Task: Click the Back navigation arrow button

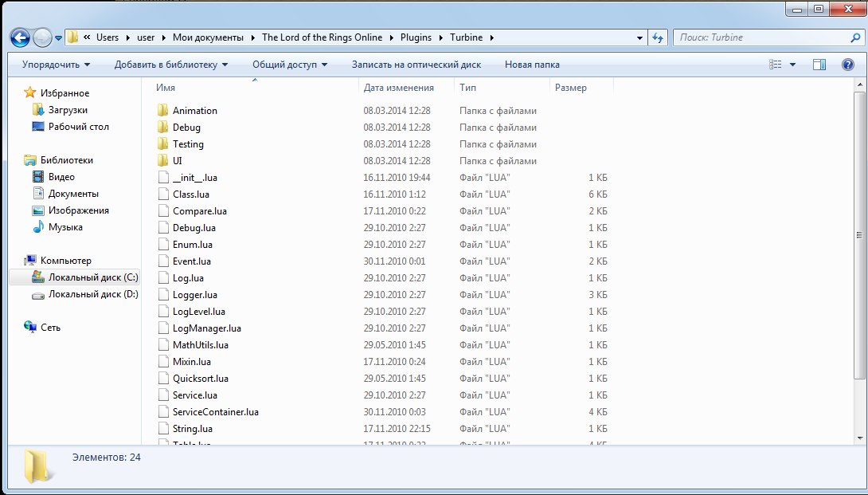Action: [21, 37]
